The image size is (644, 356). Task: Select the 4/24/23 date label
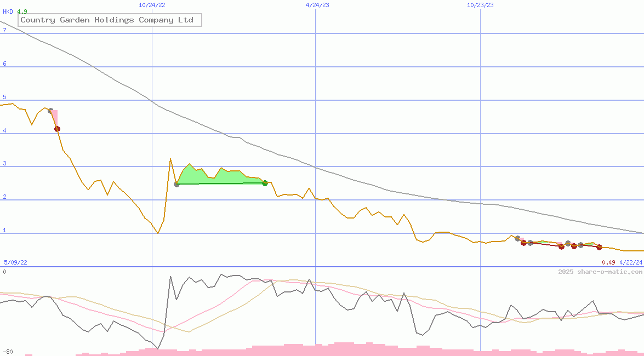(x=317, y=5)
